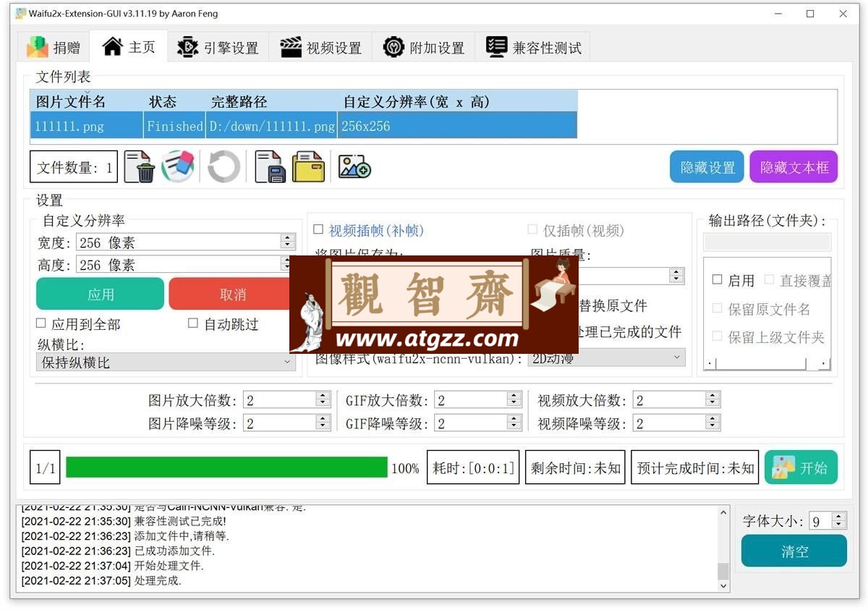Click the trash-can remove file icon

pos(139,167)
